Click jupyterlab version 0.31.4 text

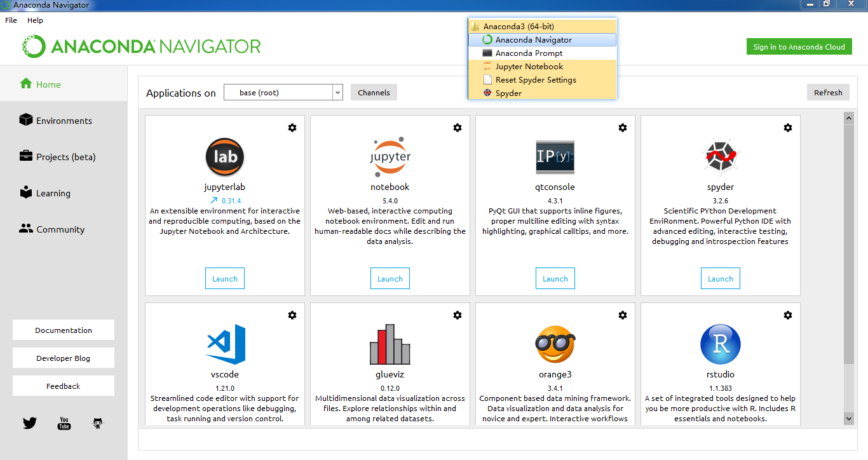(x=231, y=200)
